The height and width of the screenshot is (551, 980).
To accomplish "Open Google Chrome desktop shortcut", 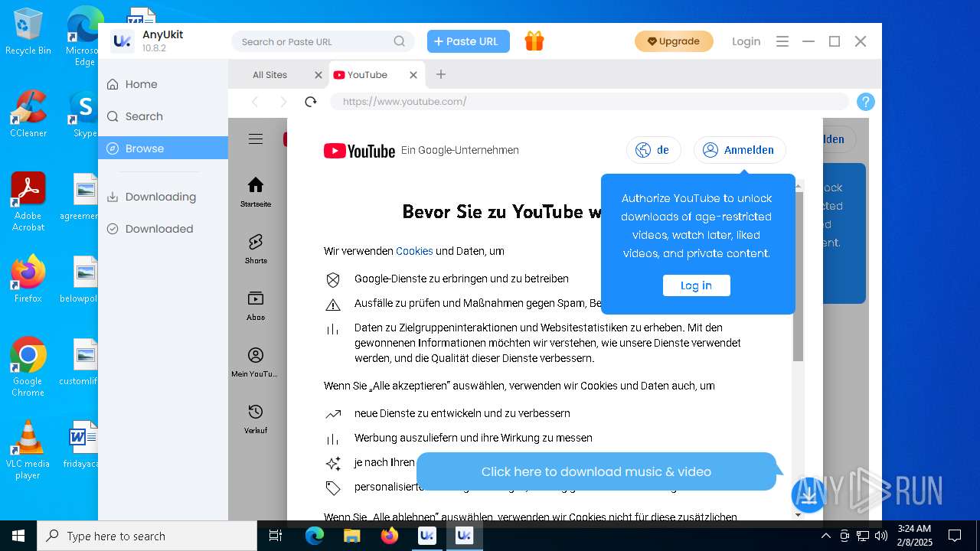I will pyautogui.click(x=28, y=367).
